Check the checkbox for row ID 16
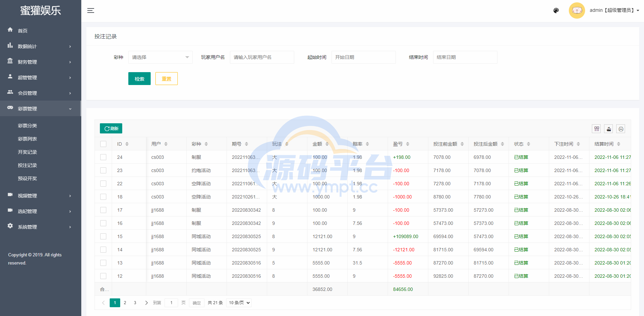This screenshot has height=316, width=644. [103, 223]
